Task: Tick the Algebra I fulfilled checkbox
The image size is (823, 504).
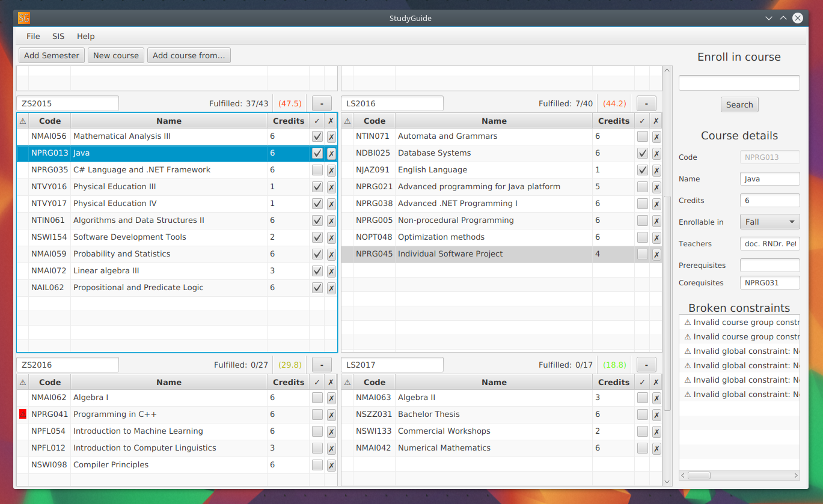Action: [317, 398]
